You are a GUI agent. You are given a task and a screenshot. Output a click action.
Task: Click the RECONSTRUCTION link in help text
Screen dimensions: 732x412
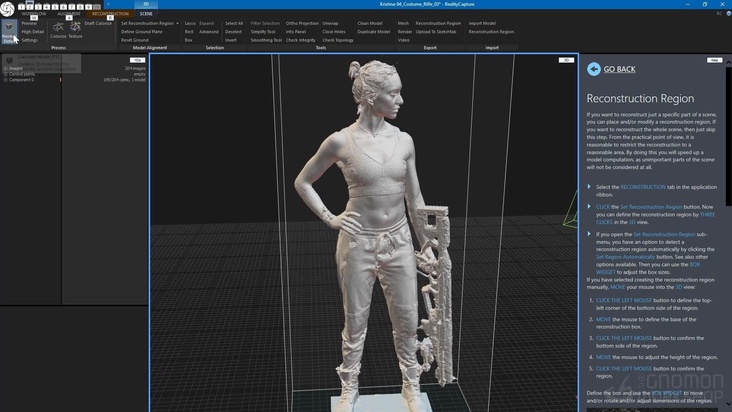click(643, 187)
